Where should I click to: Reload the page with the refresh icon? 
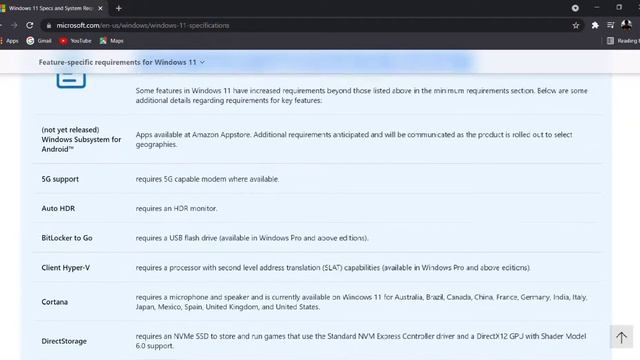point(30,25)
